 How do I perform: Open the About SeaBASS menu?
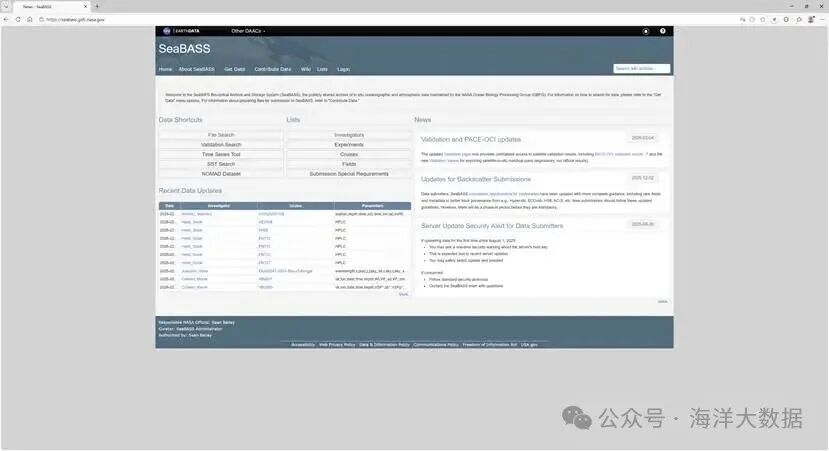[x=196, y=69]
